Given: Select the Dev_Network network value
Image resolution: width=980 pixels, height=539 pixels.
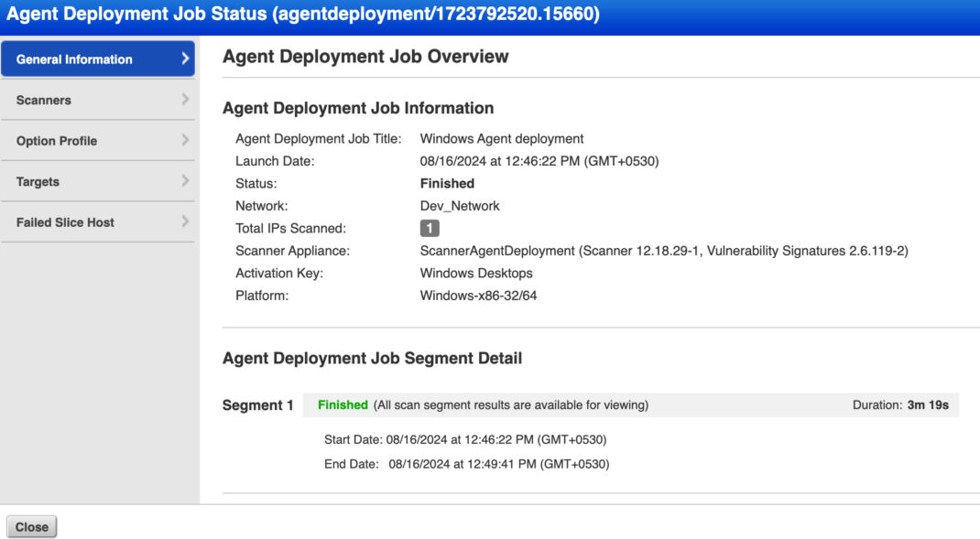Looking at the screenshot, I should click(459, 206).
